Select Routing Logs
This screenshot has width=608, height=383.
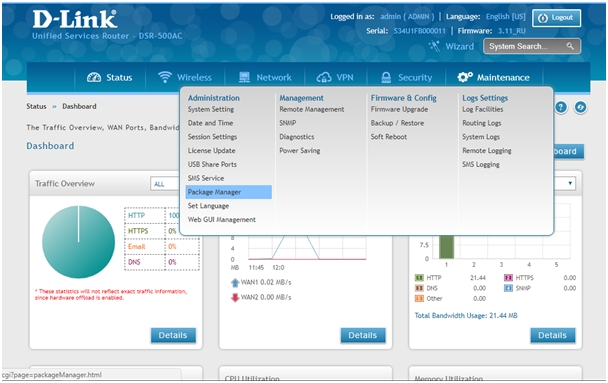[482, 123]
